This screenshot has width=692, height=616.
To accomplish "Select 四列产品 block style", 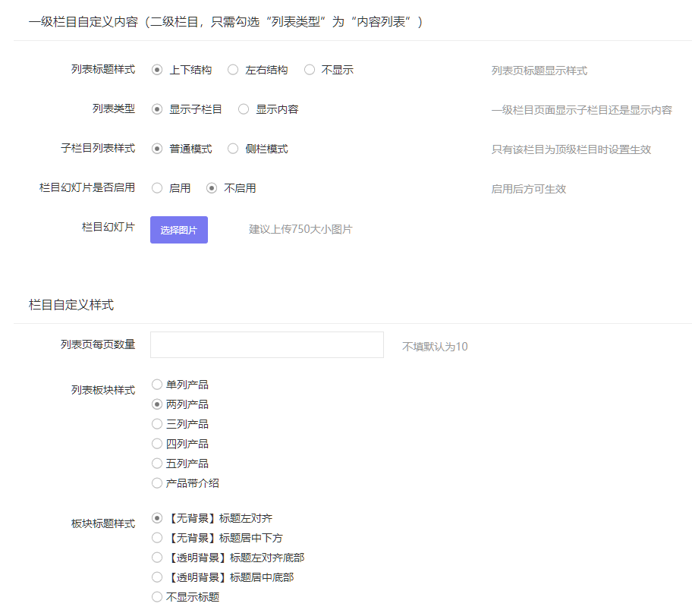I will pos(157,444).
